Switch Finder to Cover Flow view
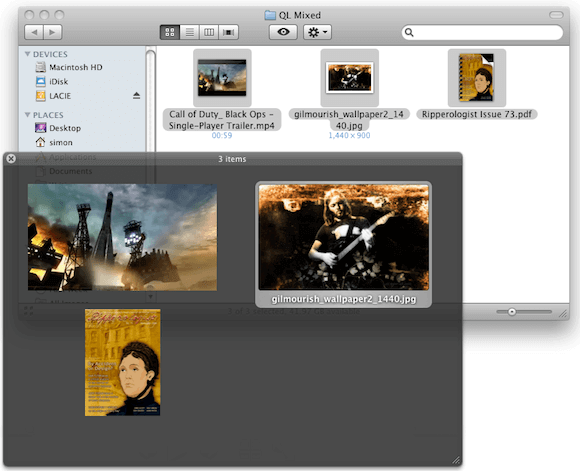580x471 pixels. coord(229,32)
